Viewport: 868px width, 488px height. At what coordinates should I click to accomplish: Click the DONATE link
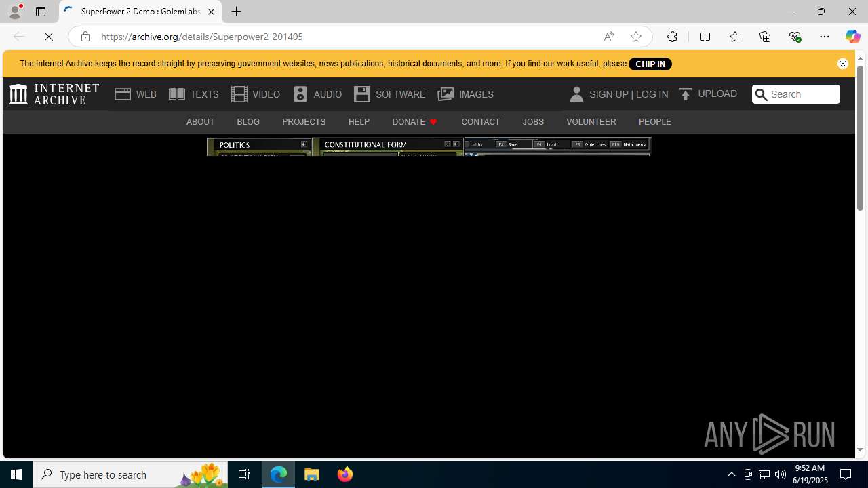[x=414, y=122]
